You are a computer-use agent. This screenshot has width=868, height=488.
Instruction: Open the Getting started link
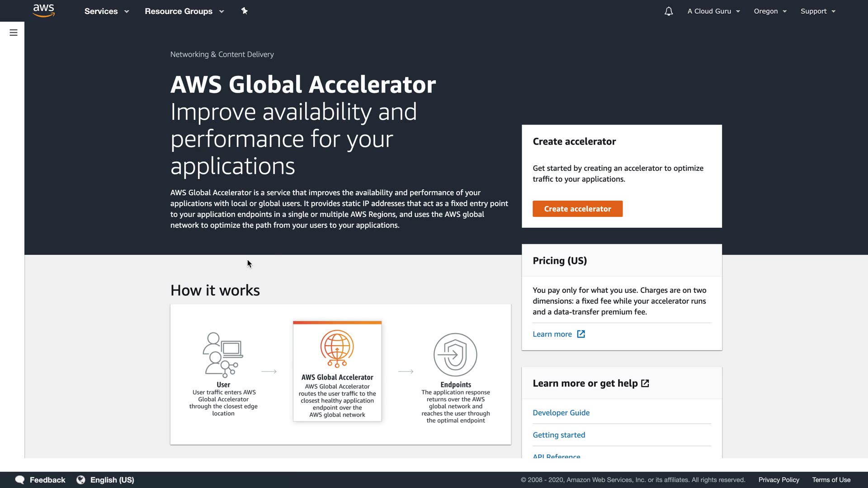click(x=559, y=435)
